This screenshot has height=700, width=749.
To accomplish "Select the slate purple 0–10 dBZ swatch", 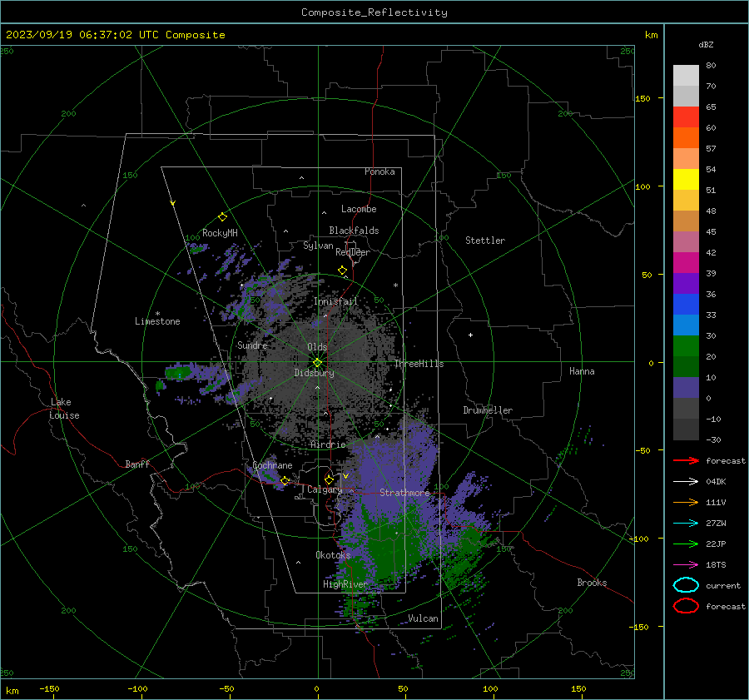I will pos(686,388).
